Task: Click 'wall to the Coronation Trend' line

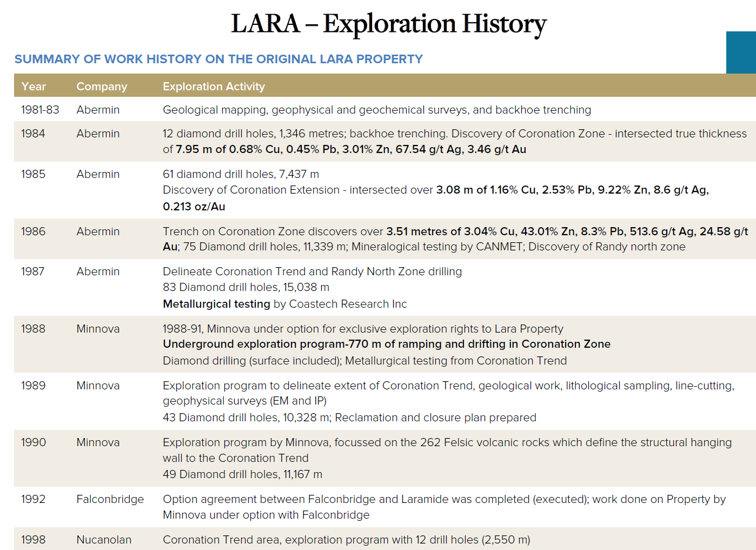Action: coord(235,458)
